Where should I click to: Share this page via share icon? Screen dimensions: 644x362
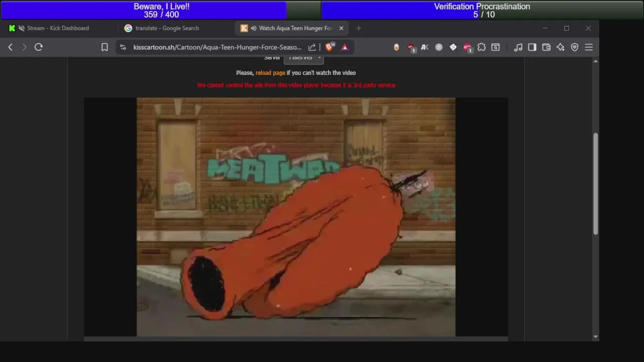coord(312,47)
